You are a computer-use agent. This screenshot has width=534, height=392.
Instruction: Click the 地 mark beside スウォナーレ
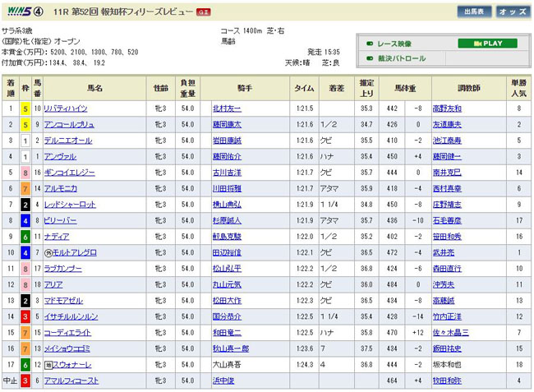click(x=48, y=363)
